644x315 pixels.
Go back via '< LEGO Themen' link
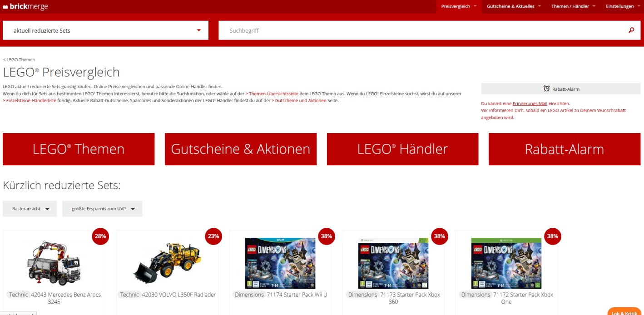coord(19,59)
